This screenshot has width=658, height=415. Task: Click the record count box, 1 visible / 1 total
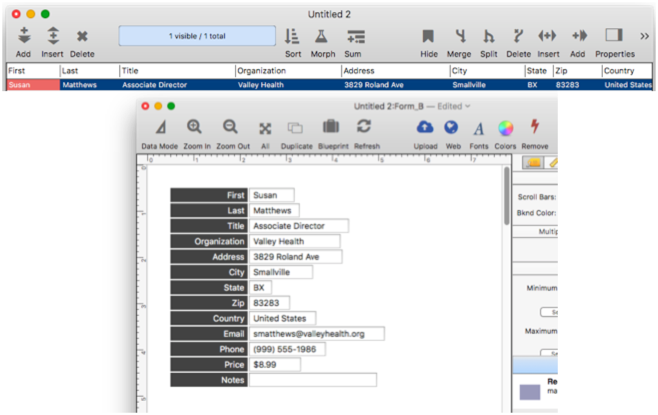click(197, 36)
